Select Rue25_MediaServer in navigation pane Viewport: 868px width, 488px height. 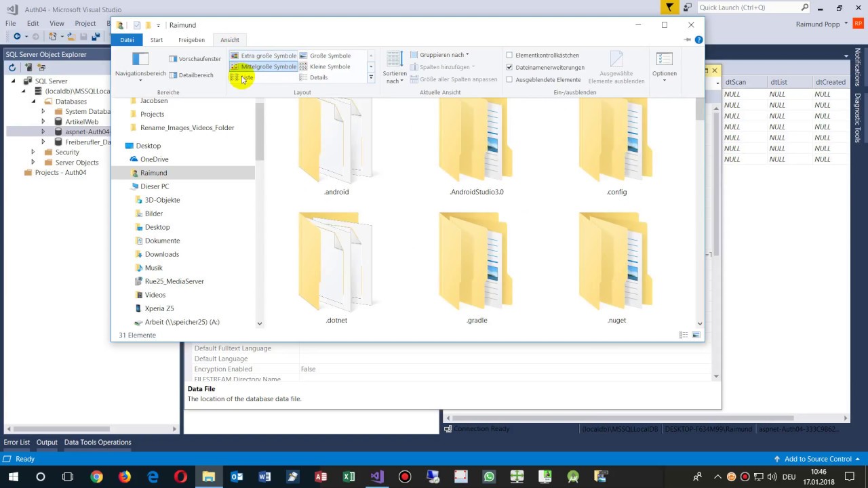[174, 281]
